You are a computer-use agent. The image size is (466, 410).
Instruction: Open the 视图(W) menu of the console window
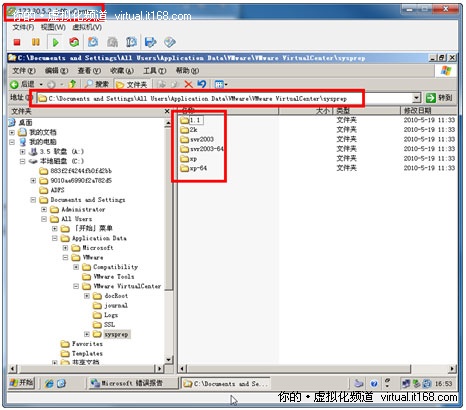coord(53,27)
